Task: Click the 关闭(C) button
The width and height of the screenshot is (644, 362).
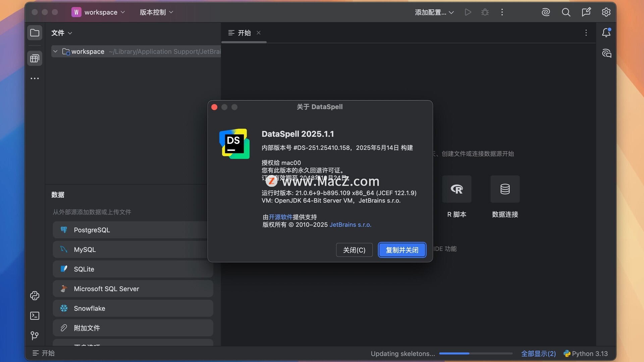Action: coord(354,250)
